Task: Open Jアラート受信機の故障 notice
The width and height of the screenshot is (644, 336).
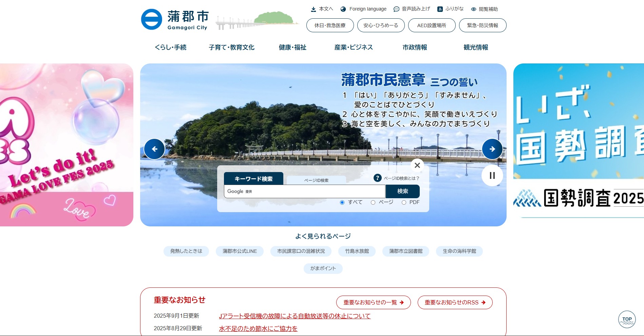Action: [x=295, y=316]
